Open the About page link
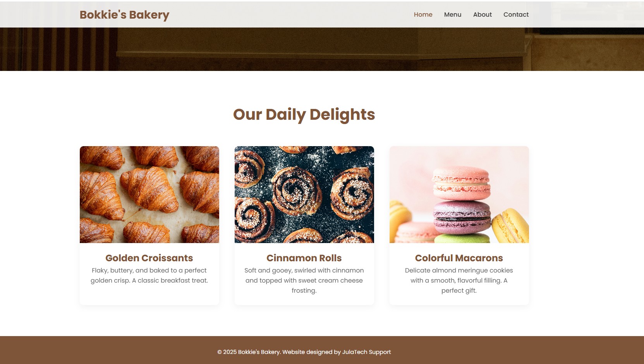Screen dimensions: 644x364 [x=482, y=14]
